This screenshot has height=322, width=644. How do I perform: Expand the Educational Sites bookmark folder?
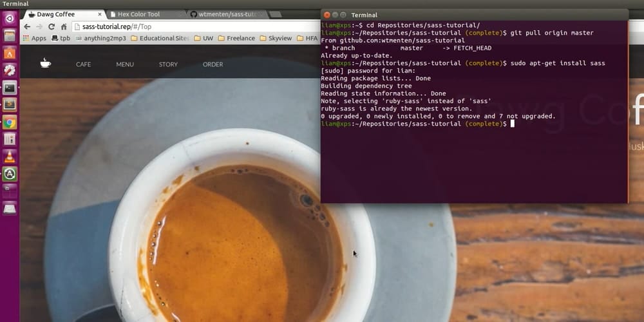(x=160, y=38)
